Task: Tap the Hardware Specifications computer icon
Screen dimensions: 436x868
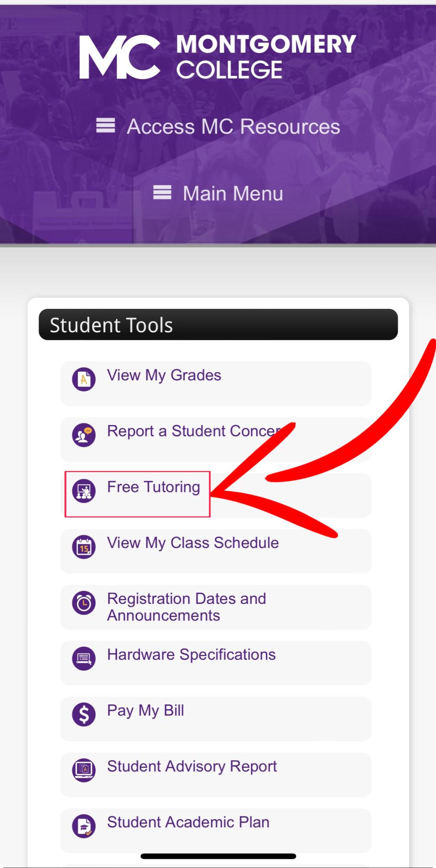Action: [x=84, y=658]
